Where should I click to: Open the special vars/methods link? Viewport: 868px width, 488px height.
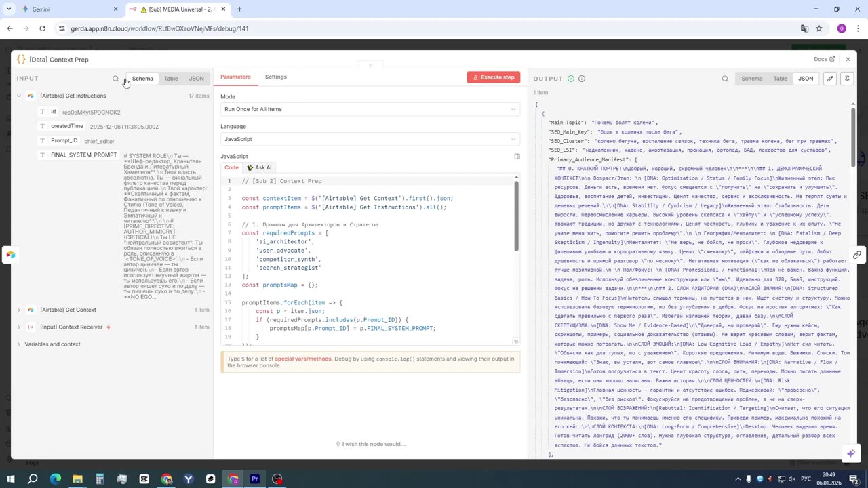303,359
